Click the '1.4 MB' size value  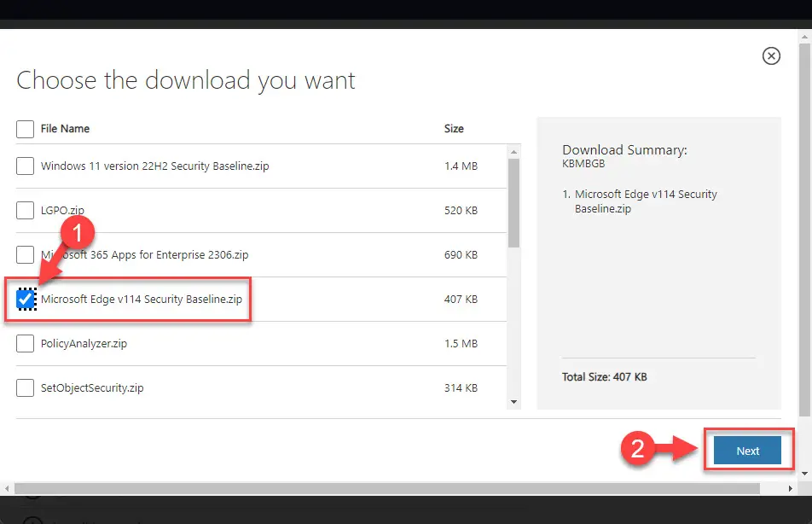[461, 166]
